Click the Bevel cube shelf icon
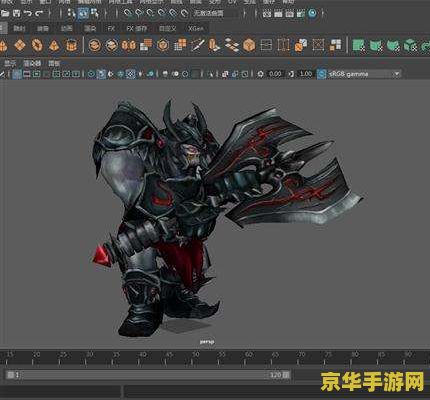The width and height of the screenshot is (430, 400). pos(249,45)
